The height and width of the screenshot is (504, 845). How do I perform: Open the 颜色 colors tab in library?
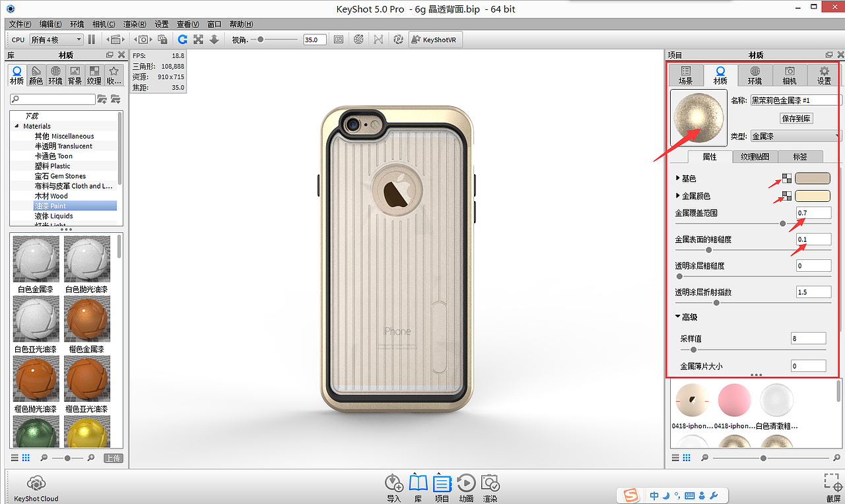(x=36, y=75)
